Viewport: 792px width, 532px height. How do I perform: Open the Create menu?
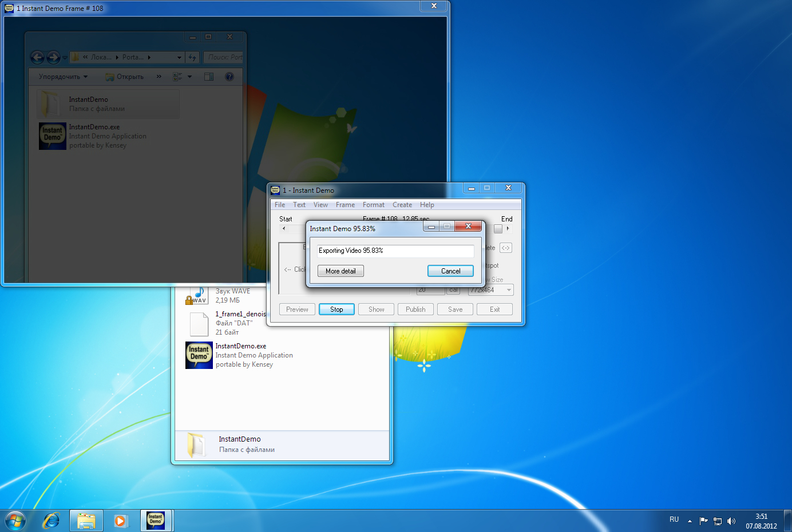coord(402,205)
